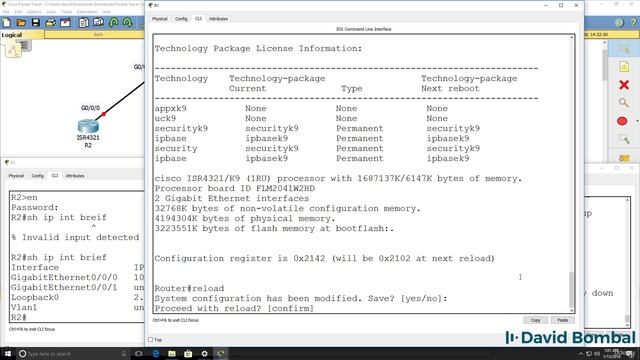This screenshot has height=360, width=640.
Task: Open network information icon in top toolbar
Action: [x=619, y=23]
